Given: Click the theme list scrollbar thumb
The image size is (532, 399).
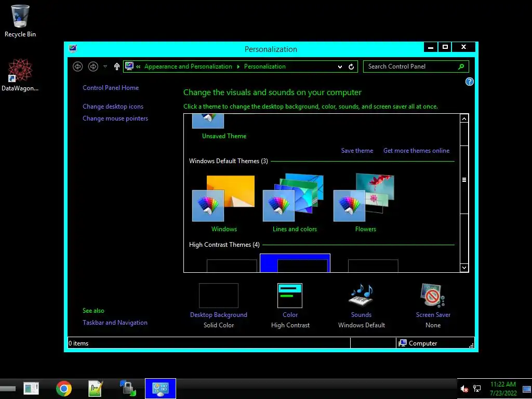Looking at the screenshot, I should [x=464, y=180].
